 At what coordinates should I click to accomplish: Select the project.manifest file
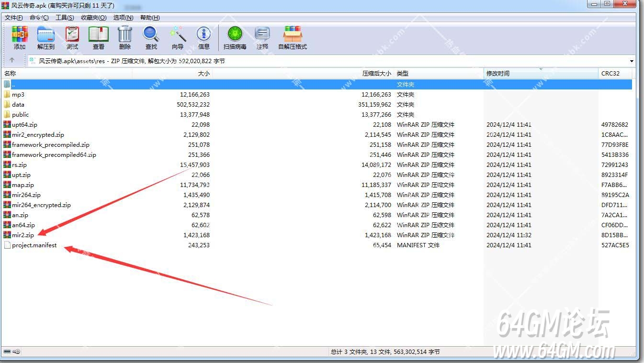34,245
